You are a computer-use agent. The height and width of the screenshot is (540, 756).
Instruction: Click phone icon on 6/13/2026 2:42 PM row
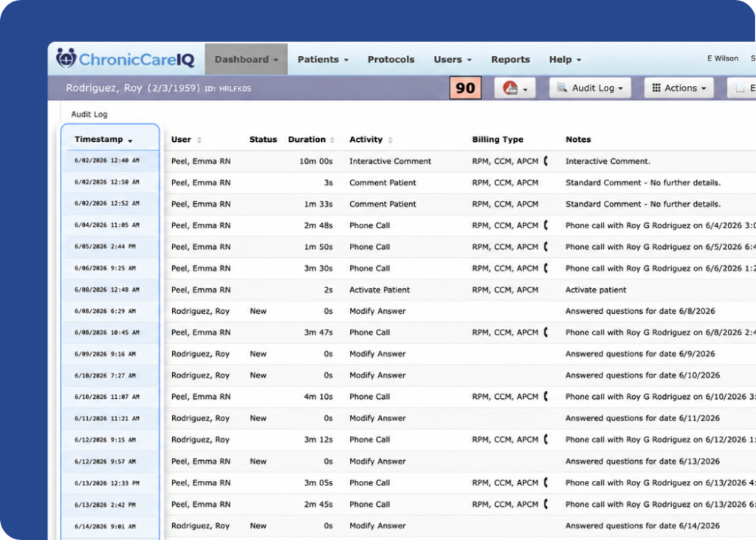click(x=546, y=504)
